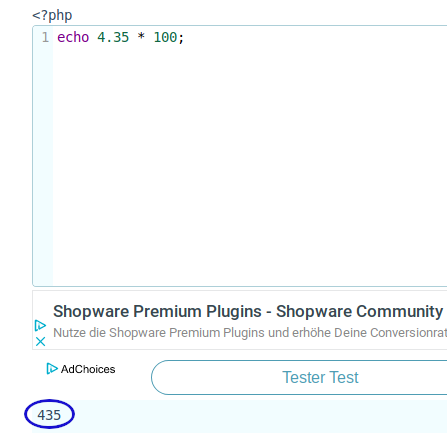Place cursor after the semicolon on line 1
The image size is (447, 433).
[185, 37]
